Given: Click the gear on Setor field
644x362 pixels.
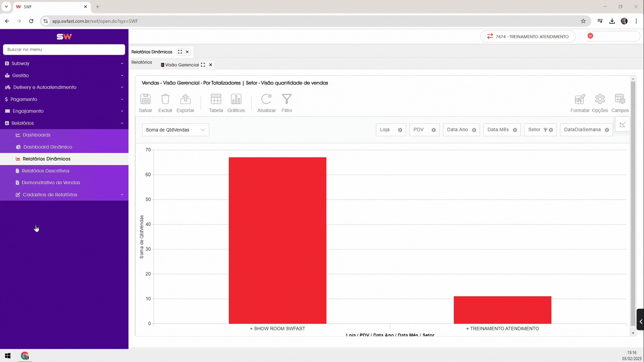Looking at the screenshot, I should click(551, 130).
